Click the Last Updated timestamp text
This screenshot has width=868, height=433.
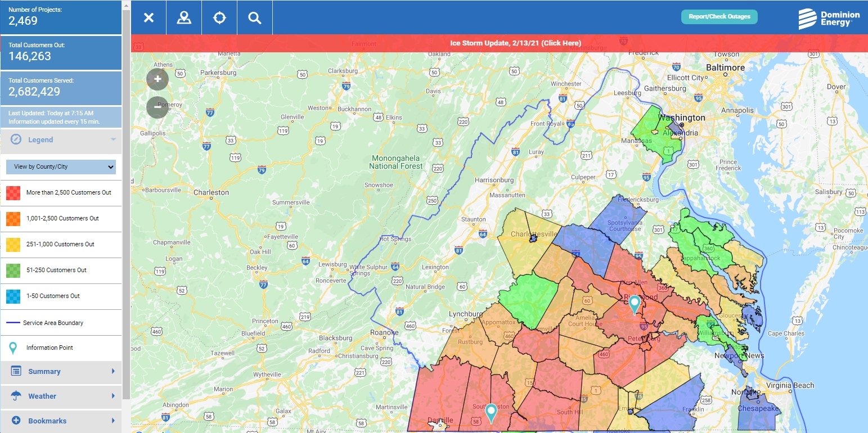51,114
